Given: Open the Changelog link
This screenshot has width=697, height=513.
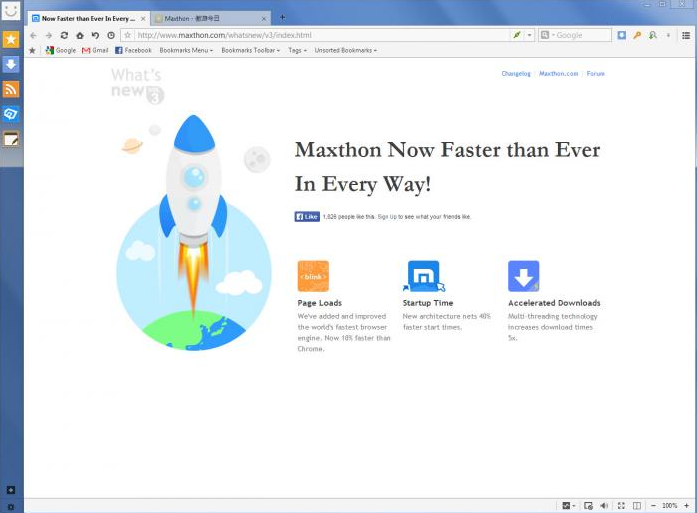Looking at the screenshot, I should tap(516, 74).
